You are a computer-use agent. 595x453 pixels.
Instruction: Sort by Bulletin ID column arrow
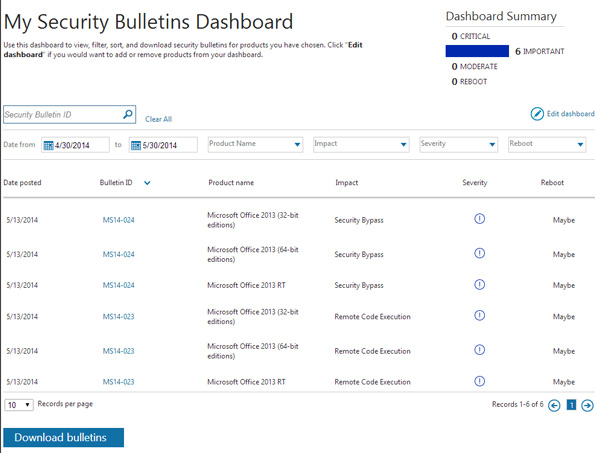pyautogui.click(x=147, y=183)
